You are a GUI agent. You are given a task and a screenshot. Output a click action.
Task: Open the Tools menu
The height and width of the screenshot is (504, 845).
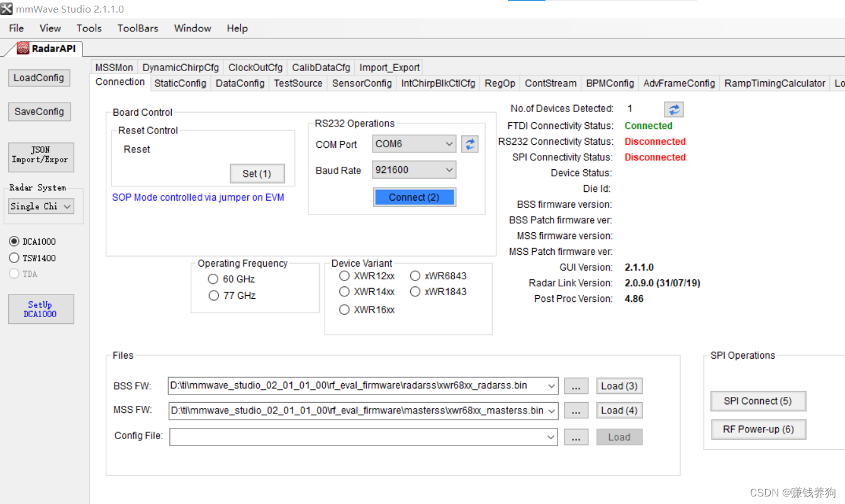pos(89,28)
